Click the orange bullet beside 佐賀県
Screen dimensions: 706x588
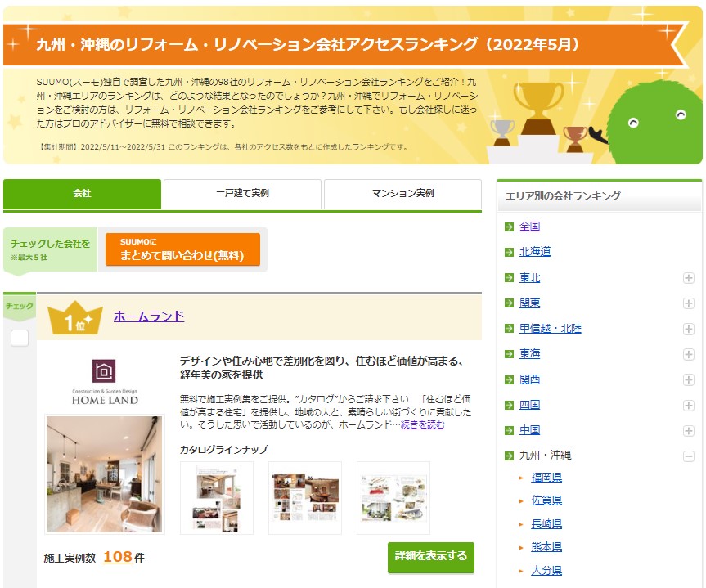click(521, 500)
